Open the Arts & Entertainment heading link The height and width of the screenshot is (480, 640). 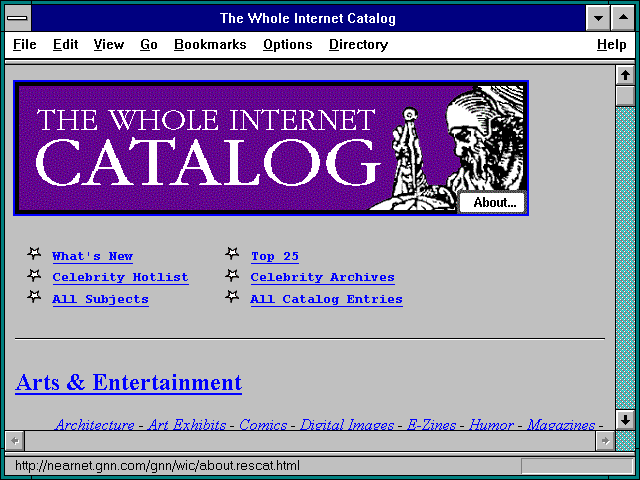click(129, 383)
